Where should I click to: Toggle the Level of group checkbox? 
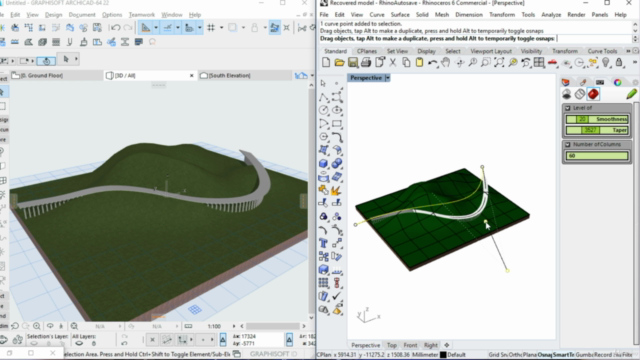click(x=567, y=108)
